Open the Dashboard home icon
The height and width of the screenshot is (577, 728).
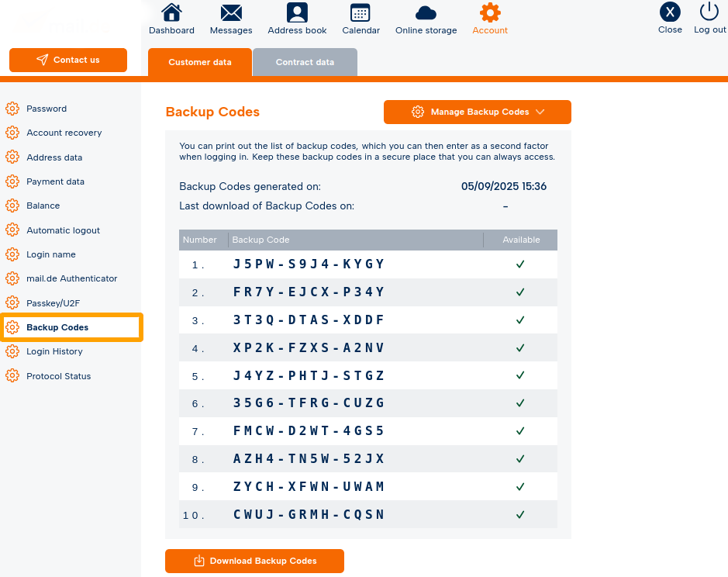[x=171, y=12]
